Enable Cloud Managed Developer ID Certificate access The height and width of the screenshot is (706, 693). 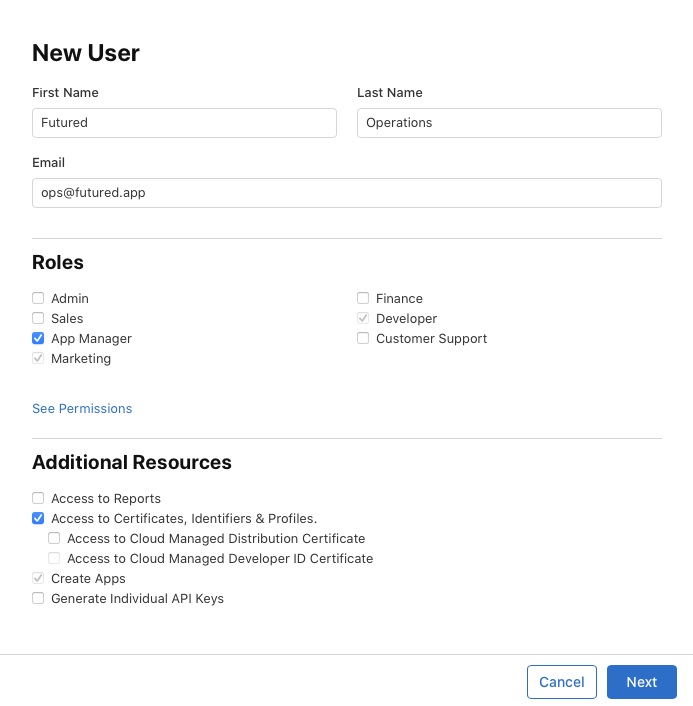(x=54, y=558)
